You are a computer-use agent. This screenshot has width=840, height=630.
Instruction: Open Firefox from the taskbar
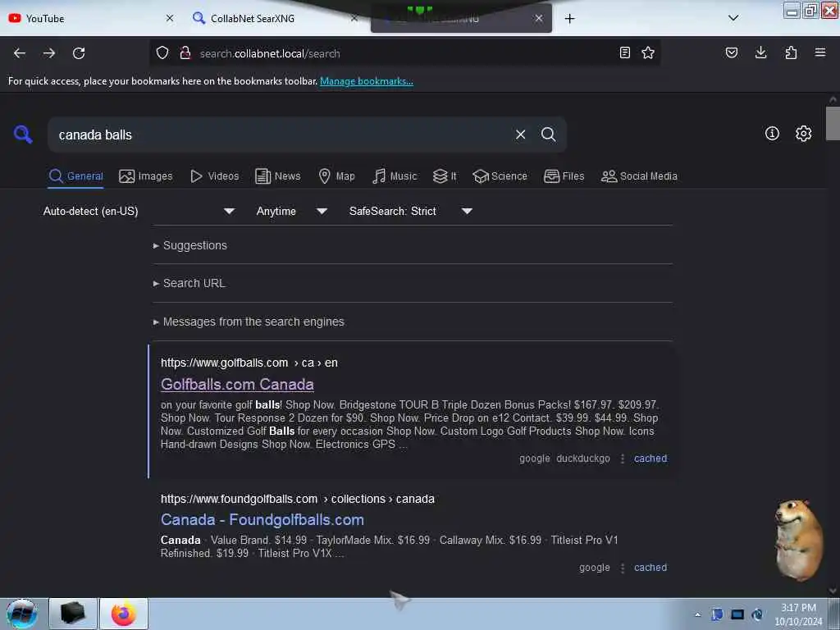(x=124, y=614)
